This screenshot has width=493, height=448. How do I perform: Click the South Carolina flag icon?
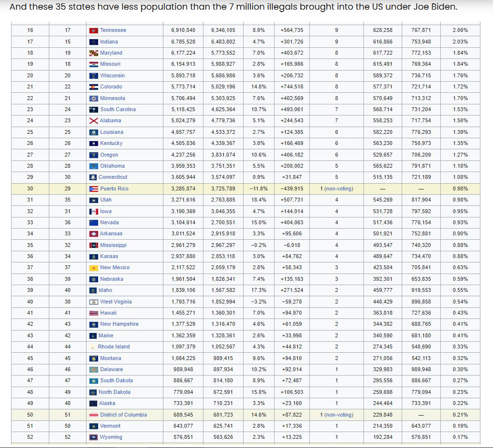click(x=94, y=110)
